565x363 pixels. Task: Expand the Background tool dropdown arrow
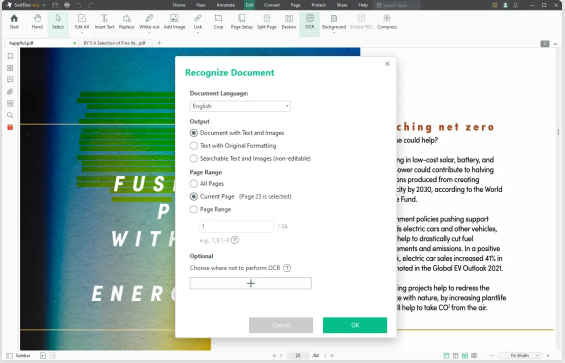point(334,33)
